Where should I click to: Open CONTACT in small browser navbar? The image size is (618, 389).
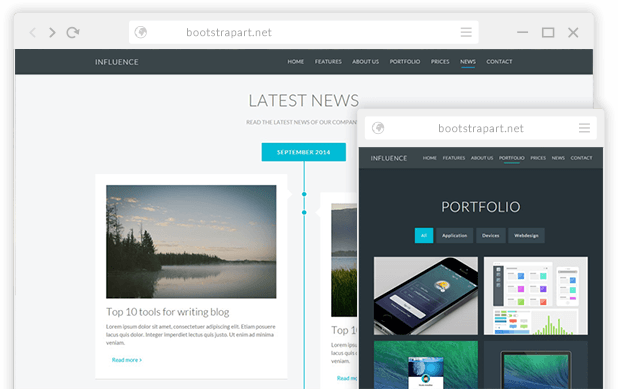581,158
